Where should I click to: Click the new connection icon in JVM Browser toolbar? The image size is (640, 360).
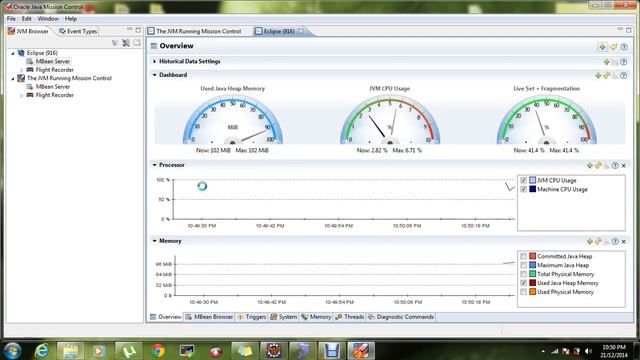click(137, 42)
